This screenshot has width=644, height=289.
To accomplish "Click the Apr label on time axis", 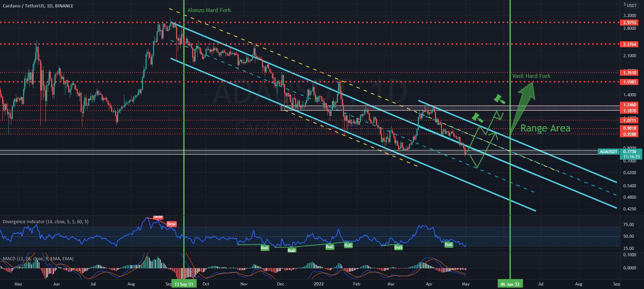I will click(x=429, y=284).
